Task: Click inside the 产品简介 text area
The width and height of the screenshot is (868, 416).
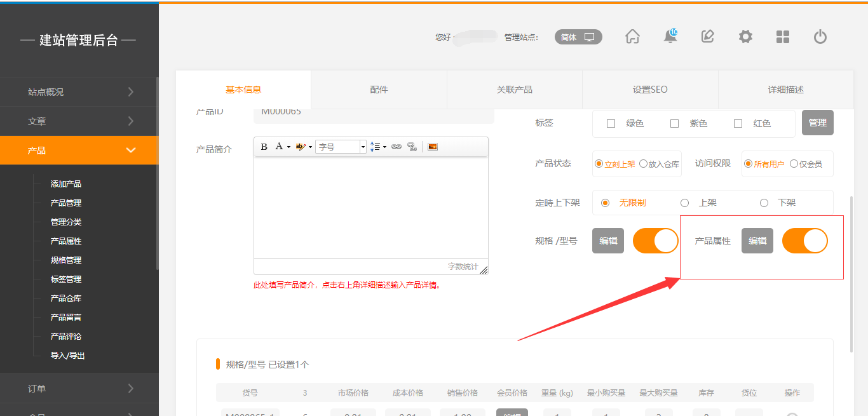Action: (370, 207)
